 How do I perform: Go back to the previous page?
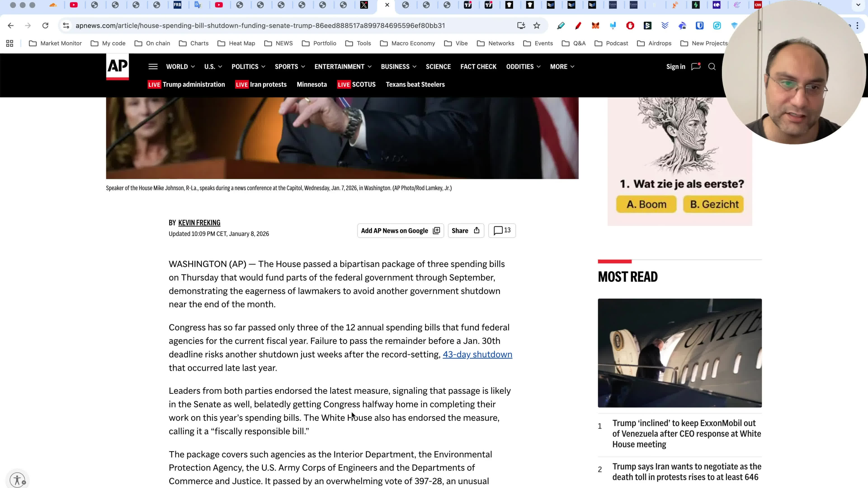[x=11, y=26]
